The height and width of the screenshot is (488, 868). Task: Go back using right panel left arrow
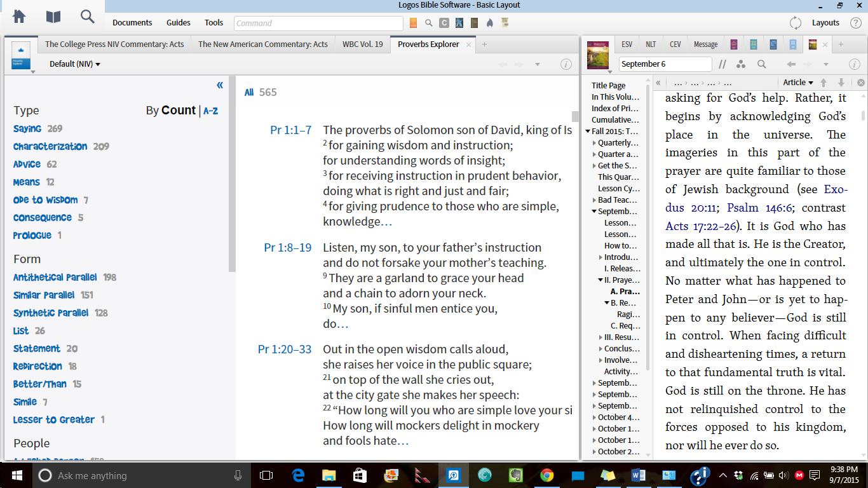pos(791,64)
